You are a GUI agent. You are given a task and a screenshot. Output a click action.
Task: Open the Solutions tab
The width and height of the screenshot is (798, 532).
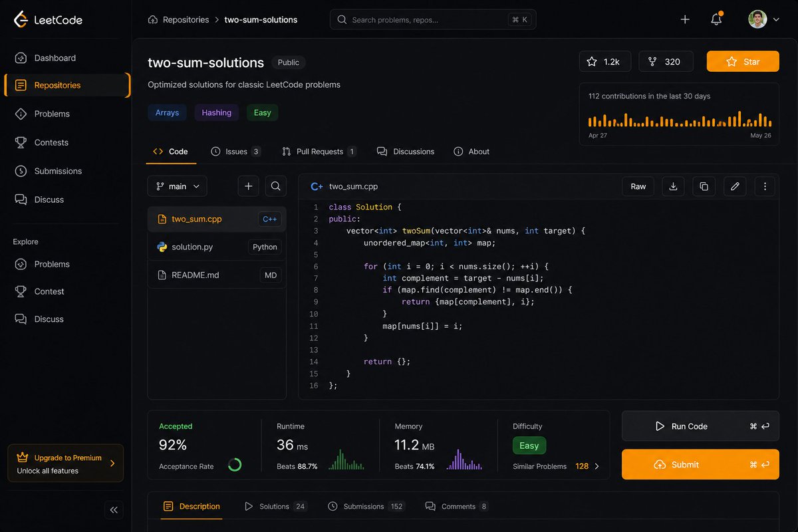[275, 506]
